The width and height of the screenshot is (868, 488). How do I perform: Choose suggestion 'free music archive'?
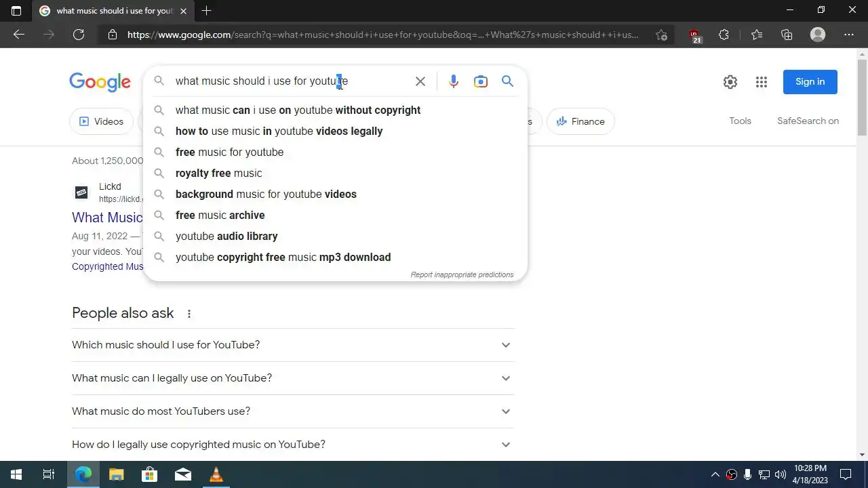[x=335, y=215]
